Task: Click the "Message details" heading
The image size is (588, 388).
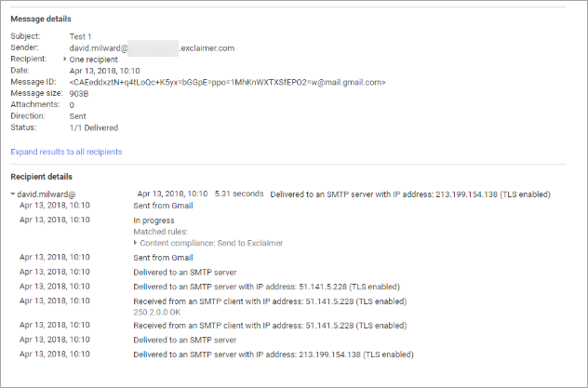Action: coord(40,19)
